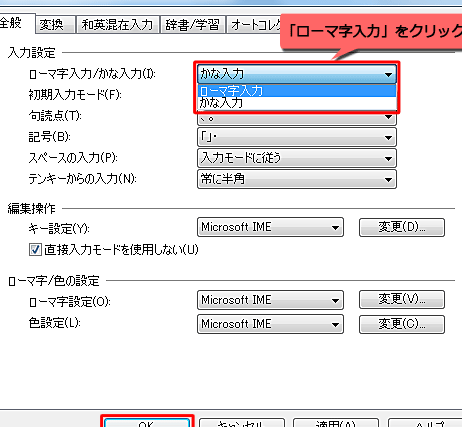This screenshot has width=462, height=427.
Task: Choose かな入力 option in dropdown list
Action: pyautogui.click(x=297, y=103)
